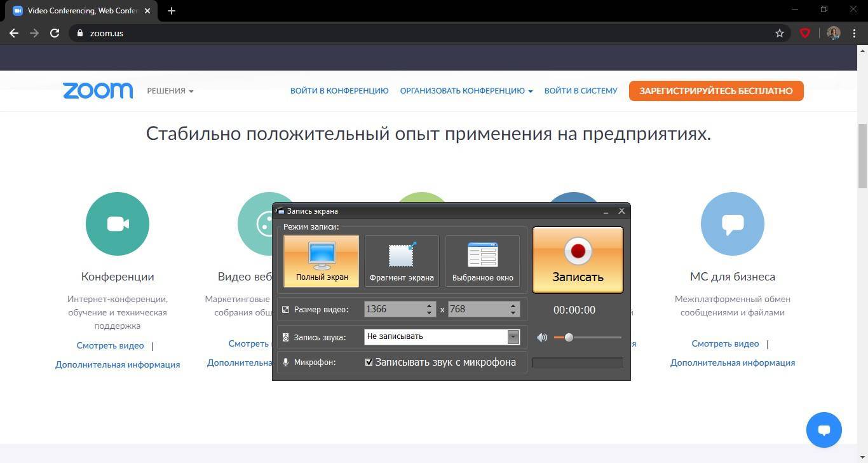Click ВОЙТИ В СИСТЕМУ in navigation

[x=581, y=91]
